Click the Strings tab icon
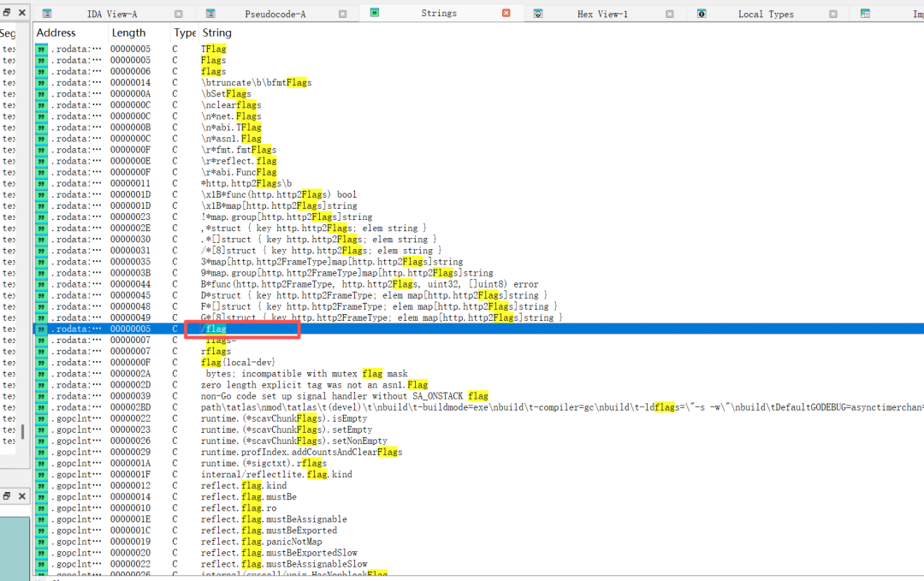 [374, 12]
